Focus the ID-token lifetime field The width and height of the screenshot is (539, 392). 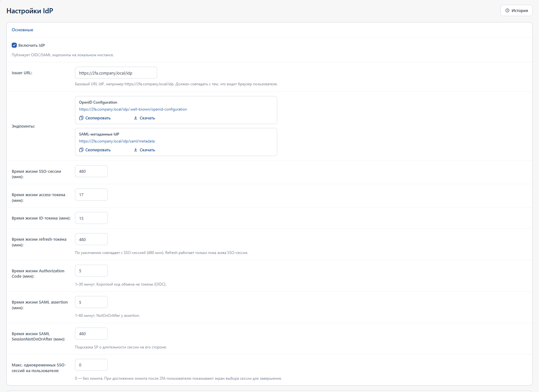(91, 218)
